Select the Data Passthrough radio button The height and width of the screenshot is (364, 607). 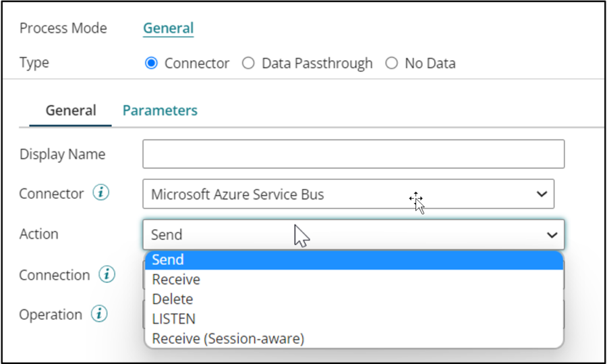tap(248, 63)
